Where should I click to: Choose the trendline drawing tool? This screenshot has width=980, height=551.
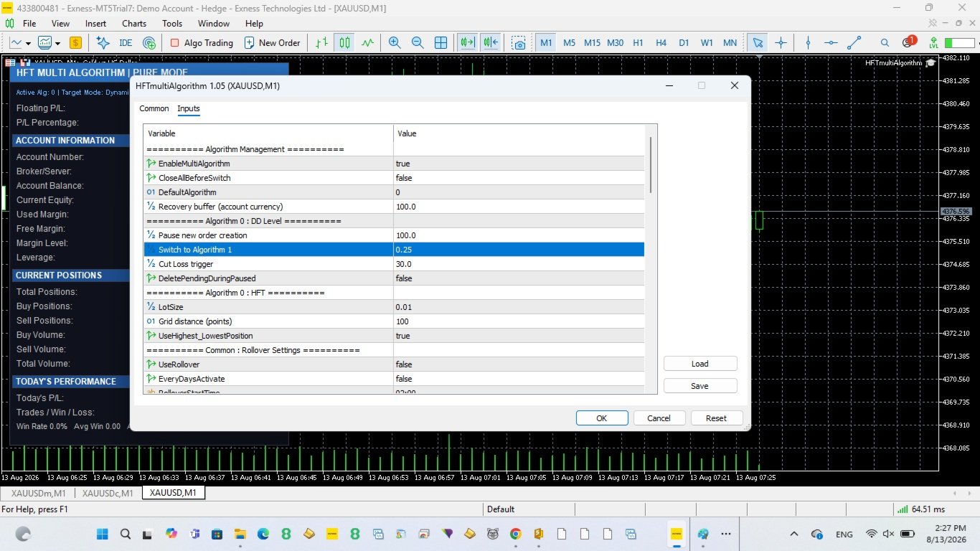tap(854, 42)
